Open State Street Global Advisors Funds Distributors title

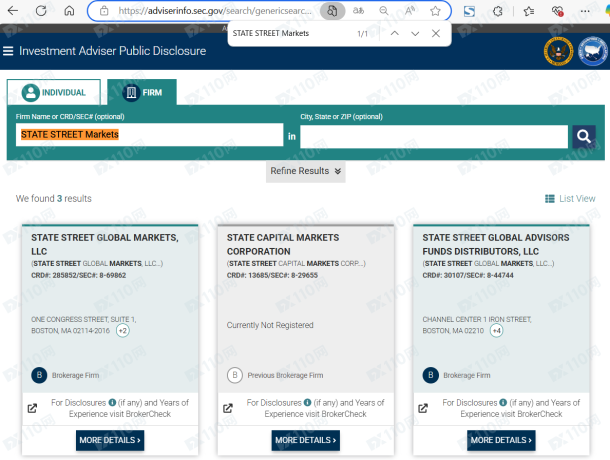(496, 244)
